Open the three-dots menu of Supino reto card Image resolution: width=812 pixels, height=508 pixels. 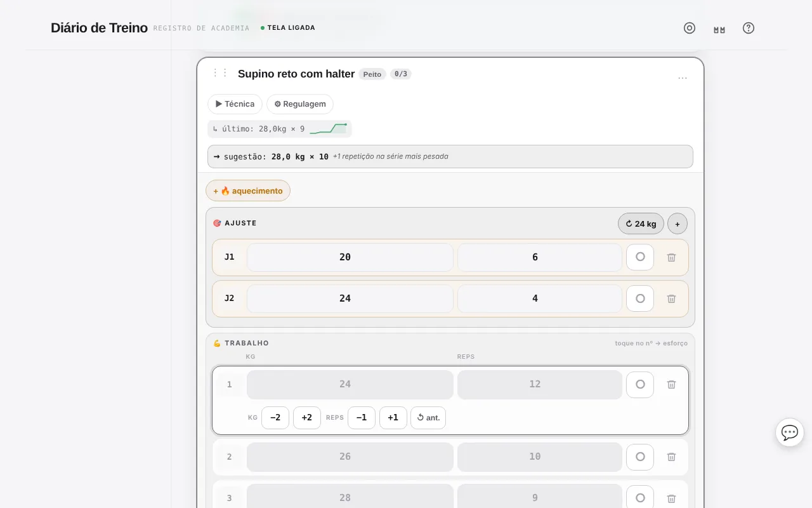tap(683, 77)
